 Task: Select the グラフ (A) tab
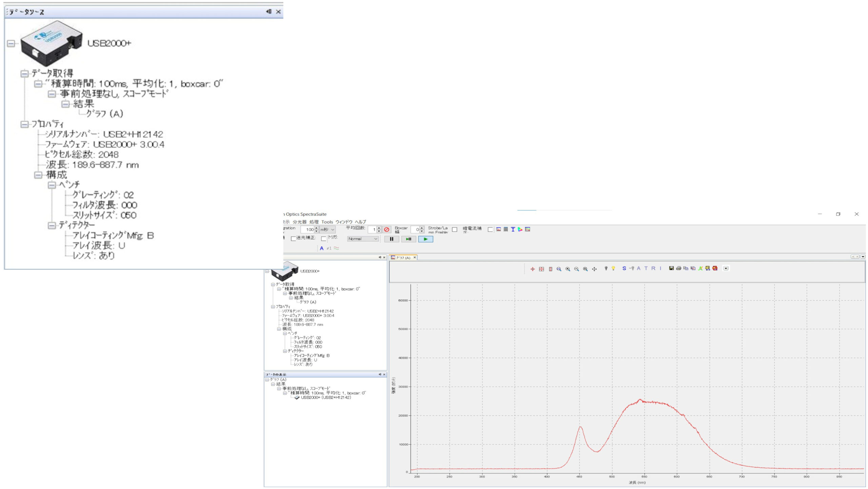(403, 258)
